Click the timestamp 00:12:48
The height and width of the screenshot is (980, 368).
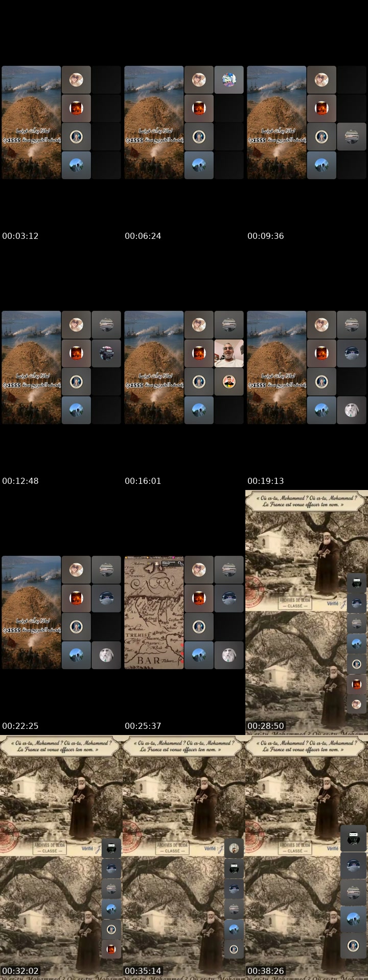pos(20,481)
